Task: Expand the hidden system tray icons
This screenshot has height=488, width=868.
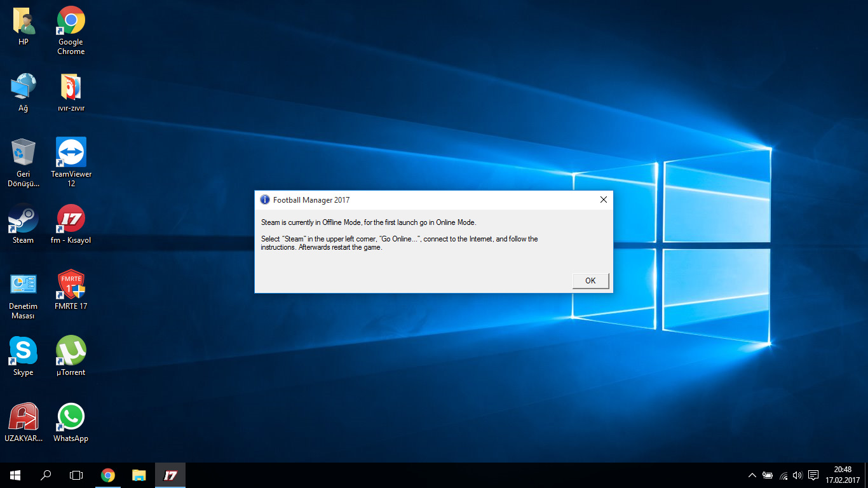Action: coord(752,475)
